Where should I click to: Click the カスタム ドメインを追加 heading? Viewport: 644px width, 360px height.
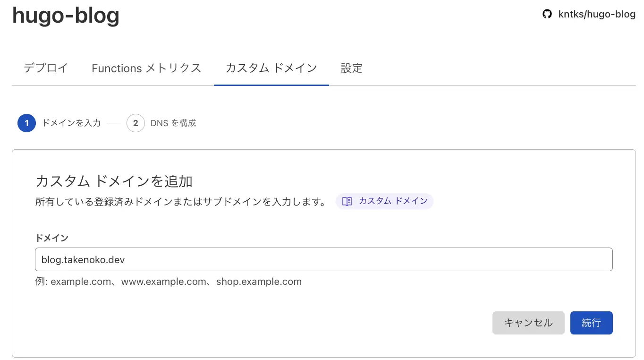(113, 181)
